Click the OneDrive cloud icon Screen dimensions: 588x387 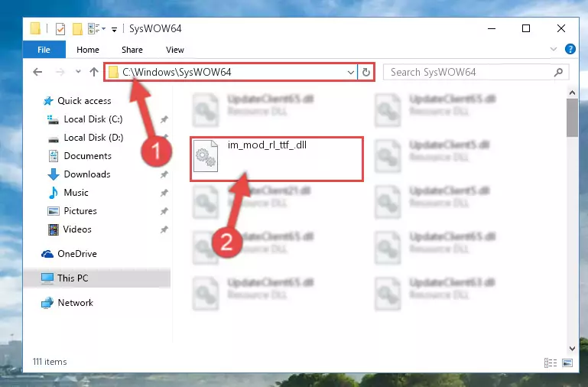pyautogui.click(x=47, y=254)
